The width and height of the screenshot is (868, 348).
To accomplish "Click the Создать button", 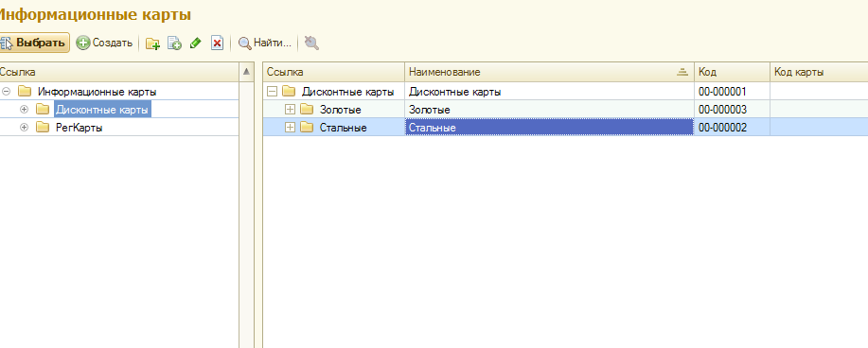I will 105,43.
